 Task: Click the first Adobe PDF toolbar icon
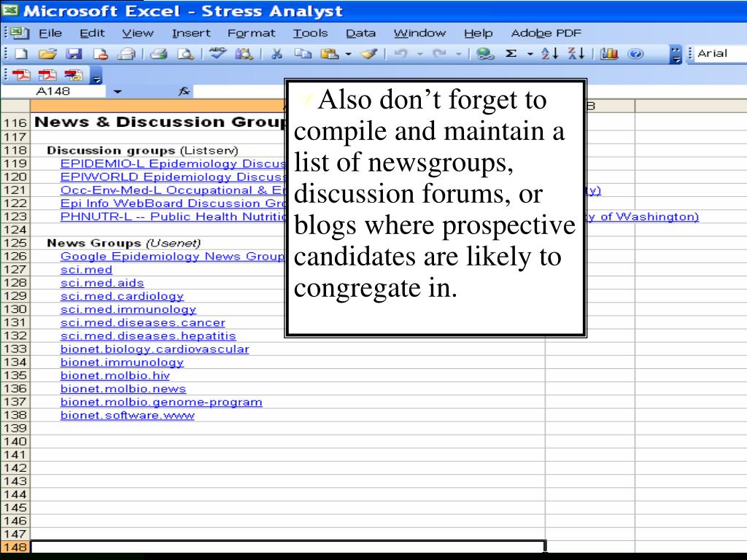[21, 75]
